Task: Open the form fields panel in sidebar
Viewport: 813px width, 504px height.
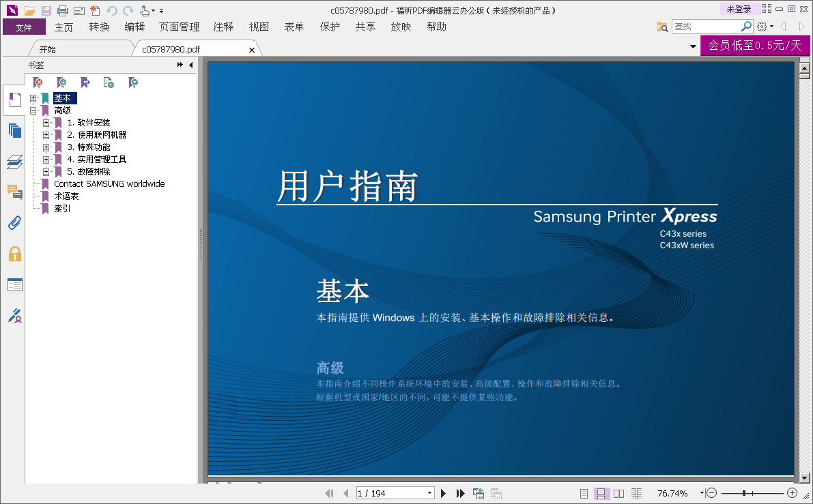Action: (x=14, y=285)
